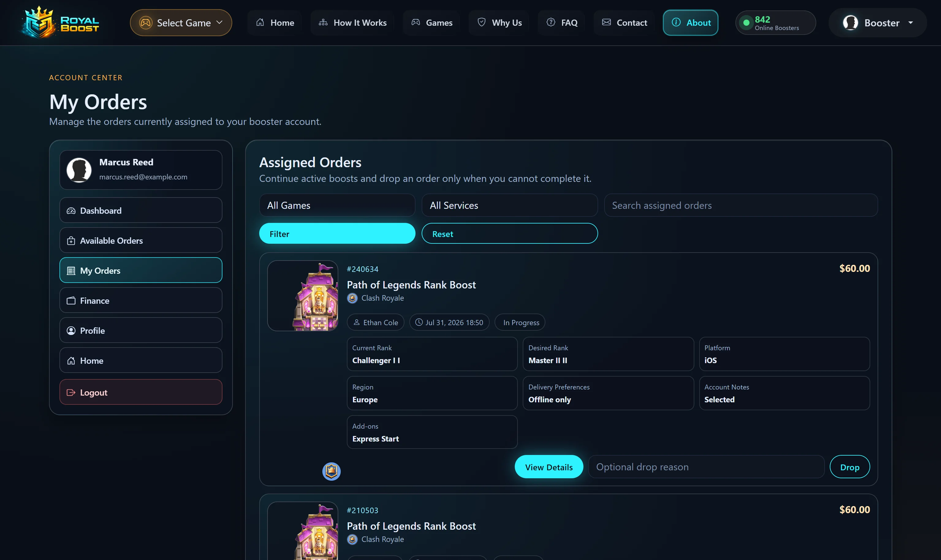Click the Games controller icon in navbar
941x560 pixels.
[x=416, y=22]
